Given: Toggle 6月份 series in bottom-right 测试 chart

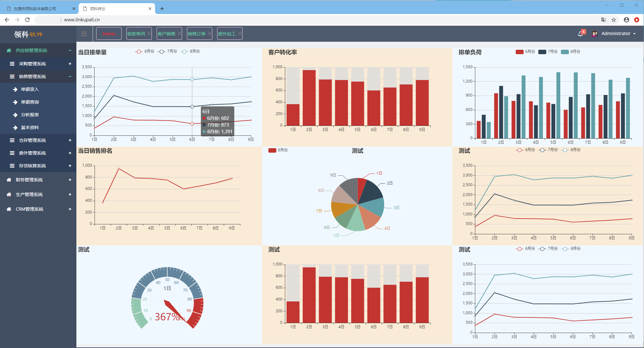Looking at the screenshot, I should pos(525,249).
